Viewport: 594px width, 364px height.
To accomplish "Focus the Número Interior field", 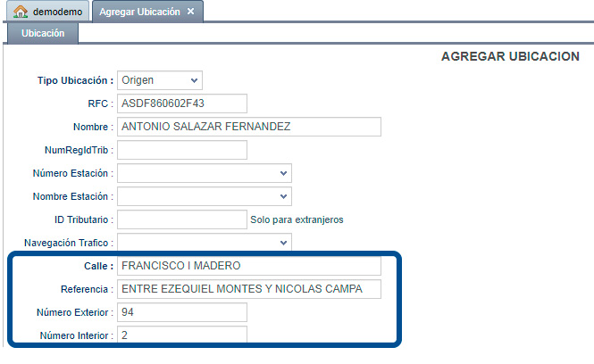I will (182, 335).
